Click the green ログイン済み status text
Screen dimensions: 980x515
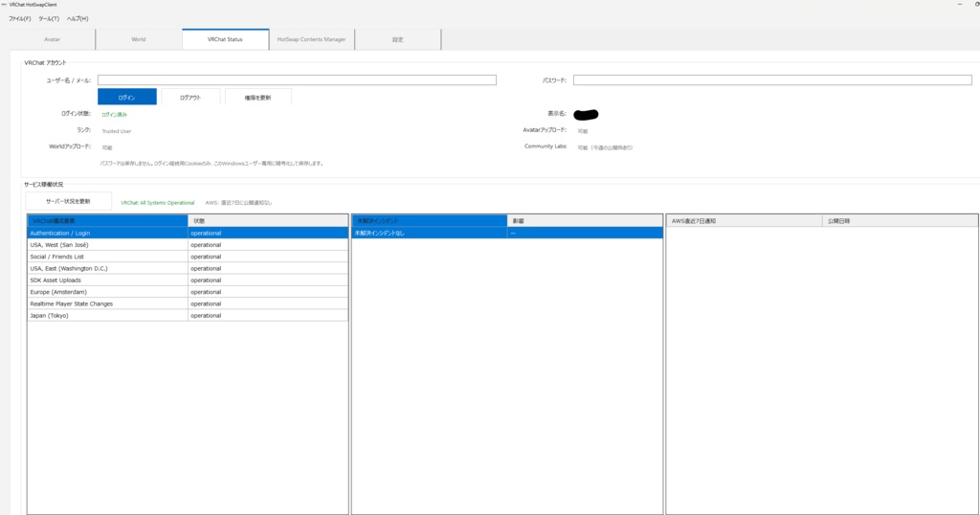(115, 114)
